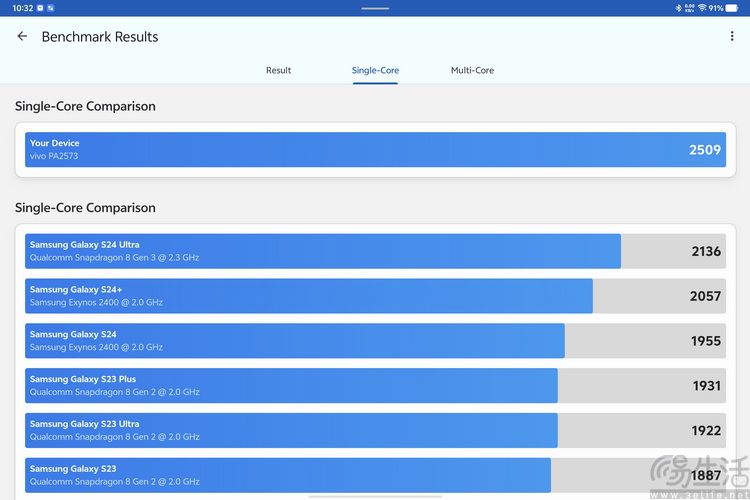Open the three-dot overflow menu
The height and width of the screenshot is (500, 750).
[732, 36]
